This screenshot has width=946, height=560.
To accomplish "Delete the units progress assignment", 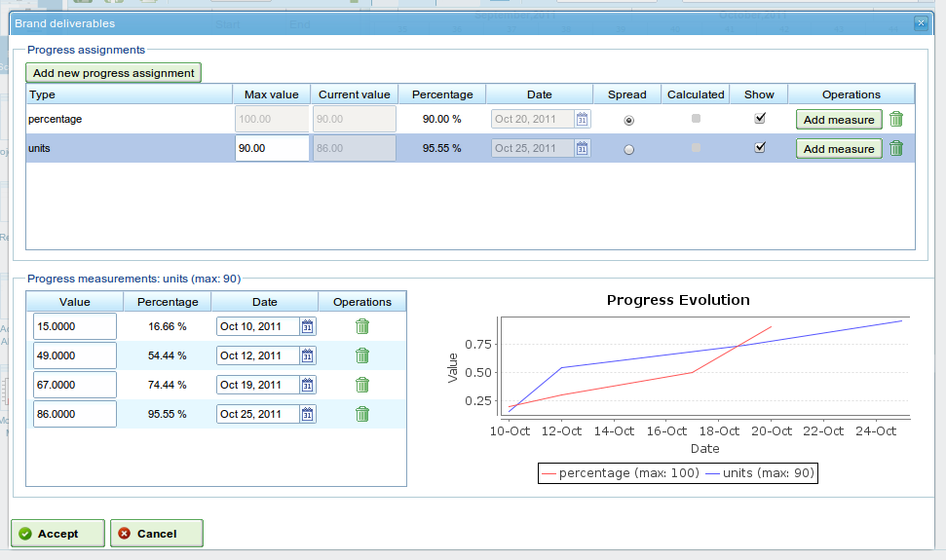I will click(x=896, y=148).
